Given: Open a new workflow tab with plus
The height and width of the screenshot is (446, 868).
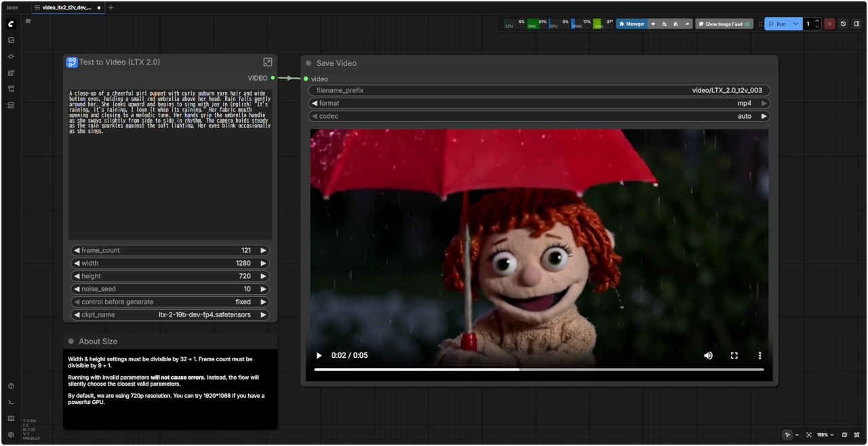Looking at the screenshot, I should click(111, 7).
